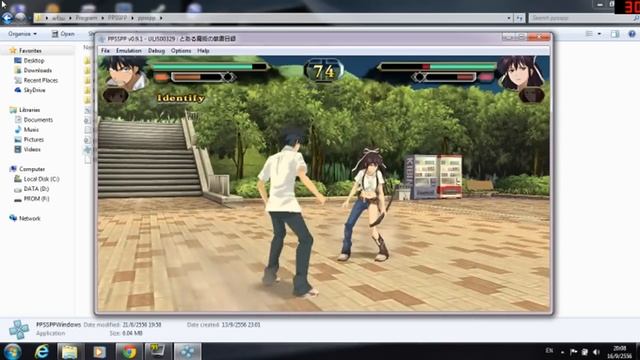
Task: Click the Favorites star icon
Action: [x=13, y=50]
